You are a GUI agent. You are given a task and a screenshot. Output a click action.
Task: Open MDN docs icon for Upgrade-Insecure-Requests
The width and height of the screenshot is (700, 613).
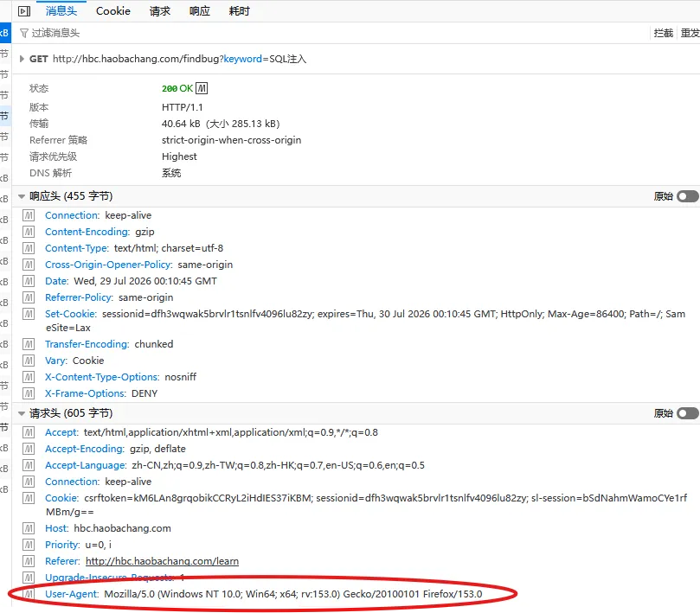[x=29, y=578]
